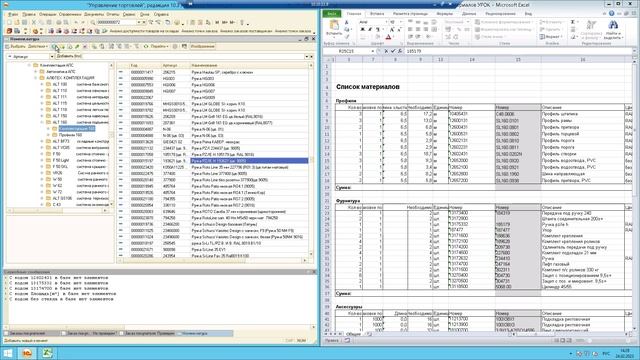Viewport: 640px width, 360px height.
Task: Click the Format Painter brush in Excel
Action: 347,37
